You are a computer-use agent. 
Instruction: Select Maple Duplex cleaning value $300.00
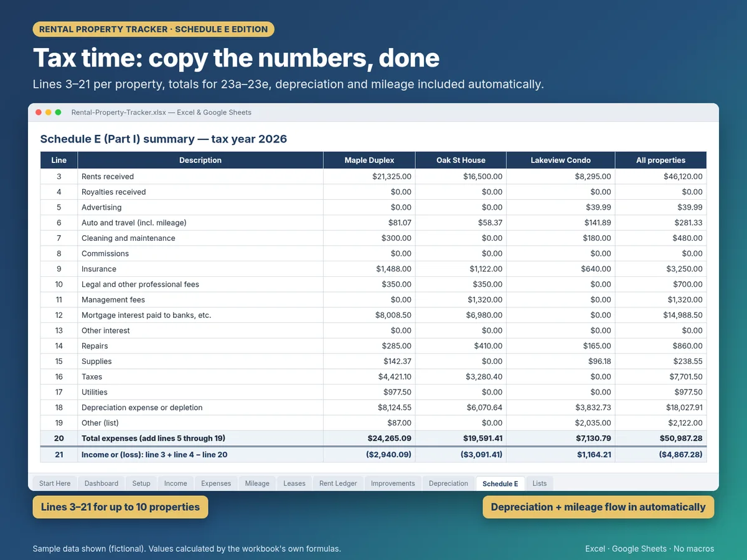[x=369, y=238]
